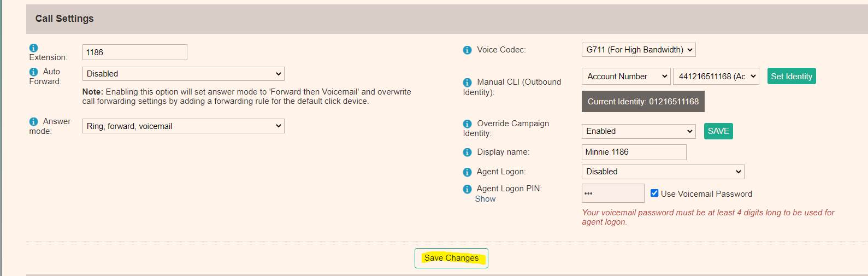868x276 pixels.
Task: Click the Agent Logon PIN info icon
Action: point(467,189)
